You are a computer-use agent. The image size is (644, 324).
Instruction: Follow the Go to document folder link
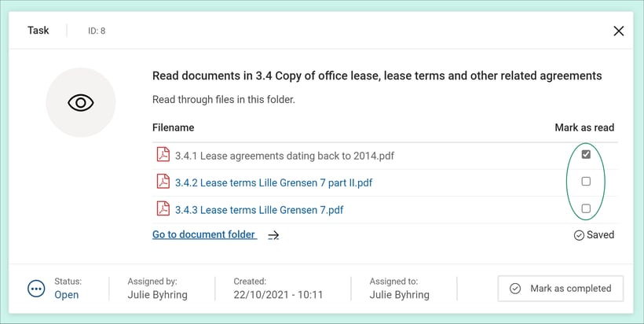(204, 234)
